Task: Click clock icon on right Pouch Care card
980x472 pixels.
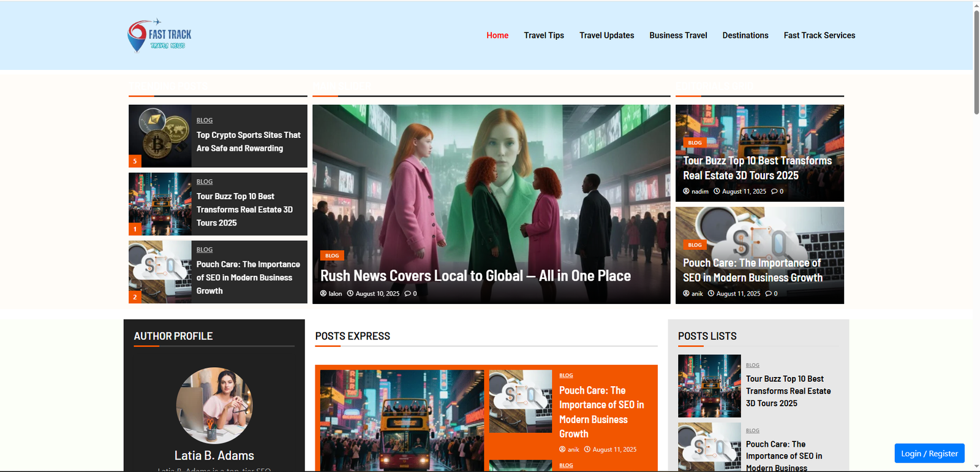Action: (x=711, y=294)
